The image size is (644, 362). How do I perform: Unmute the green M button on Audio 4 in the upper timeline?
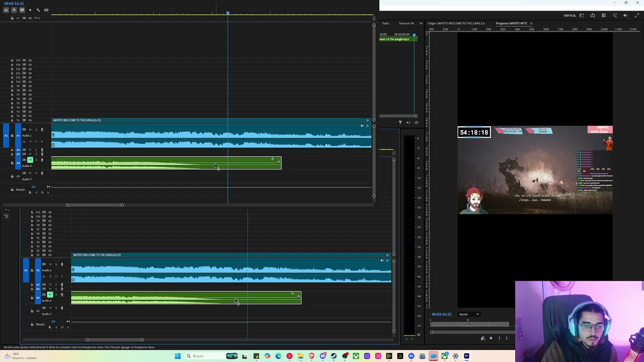pyautogui.click(x=30, y=160)
